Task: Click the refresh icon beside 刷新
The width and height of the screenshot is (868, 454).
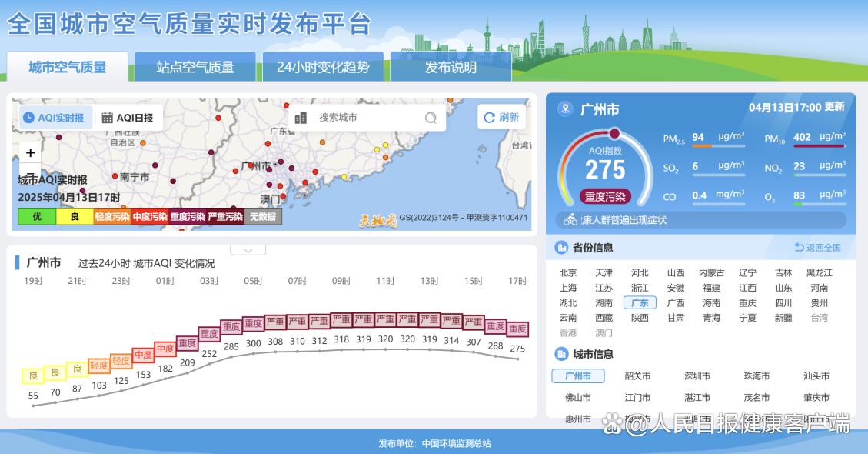Action: point(489,117)
